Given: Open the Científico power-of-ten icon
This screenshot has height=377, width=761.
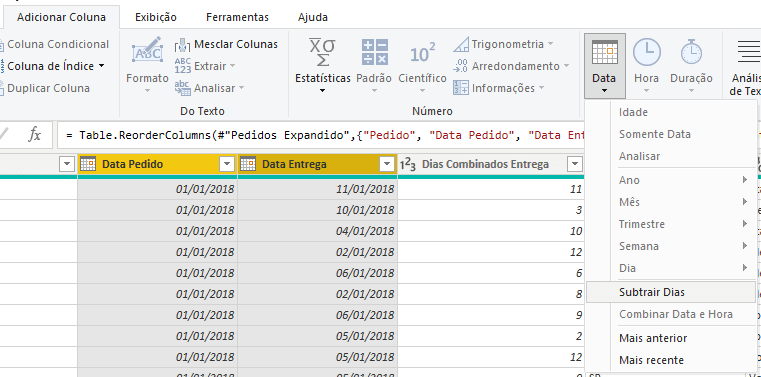Looking at the screenshot, I should [x=422, y=53].
